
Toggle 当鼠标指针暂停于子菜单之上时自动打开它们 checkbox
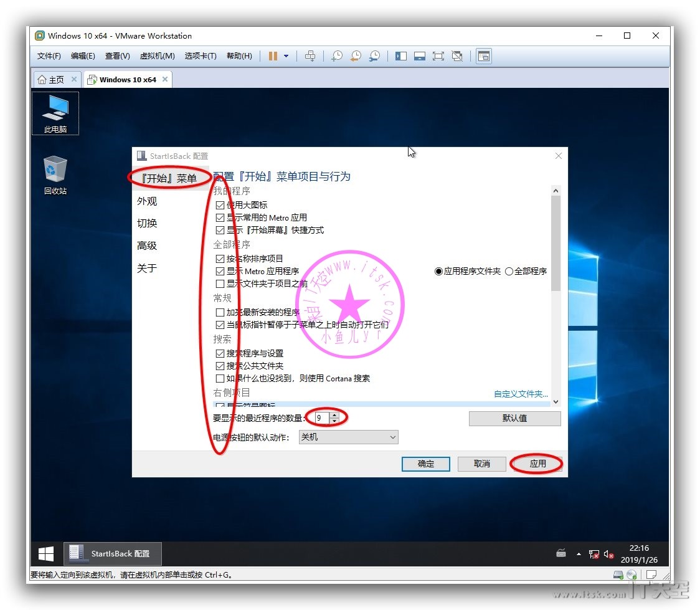pyautogui.click(x=220, y=325)
